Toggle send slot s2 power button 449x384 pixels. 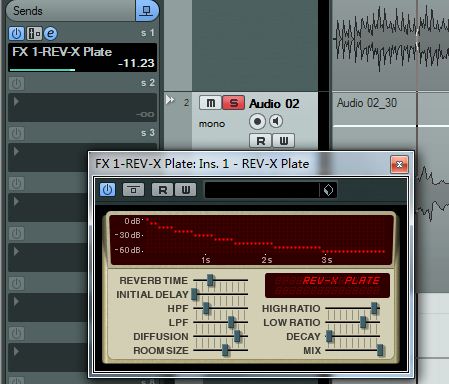point(16,83)
